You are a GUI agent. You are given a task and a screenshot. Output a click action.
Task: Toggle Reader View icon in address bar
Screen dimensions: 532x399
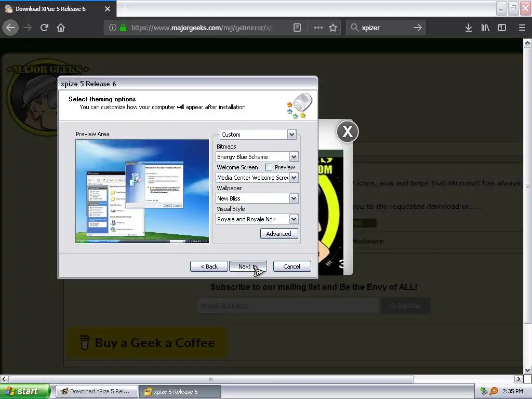pos(297,28)
